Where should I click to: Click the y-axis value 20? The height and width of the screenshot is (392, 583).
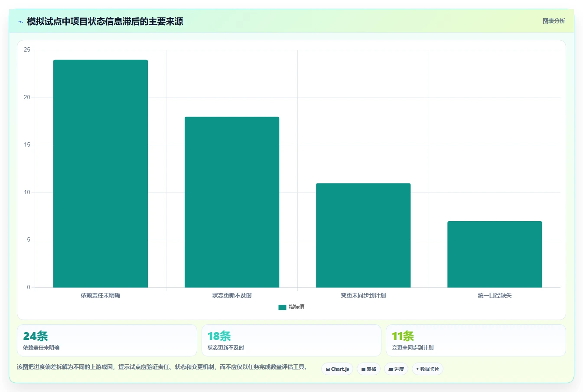27,98
